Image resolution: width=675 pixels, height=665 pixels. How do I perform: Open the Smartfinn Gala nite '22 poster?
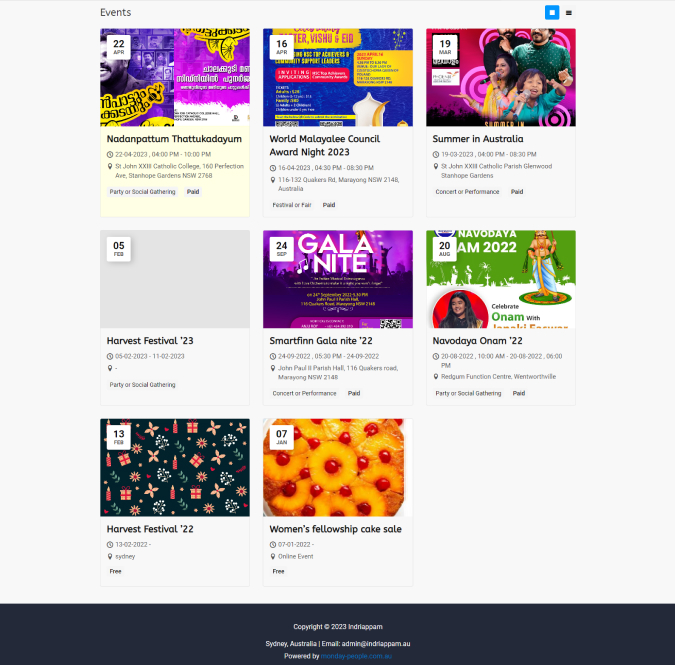coord(338,279)
